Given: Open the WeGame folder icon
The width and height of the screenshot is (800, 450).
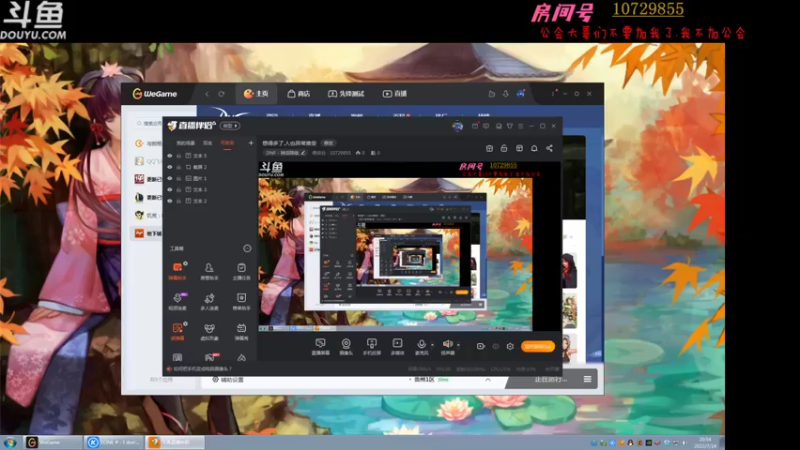Looking at the screenshot, I should pyautogui.click(x=491, y=94).
